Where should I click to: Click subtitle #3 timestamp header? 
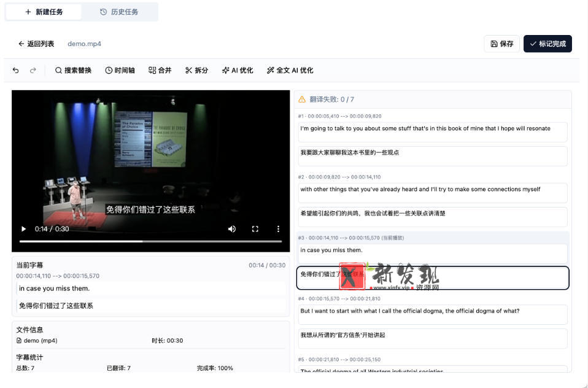pyautogui.click(x=351, y=238)
